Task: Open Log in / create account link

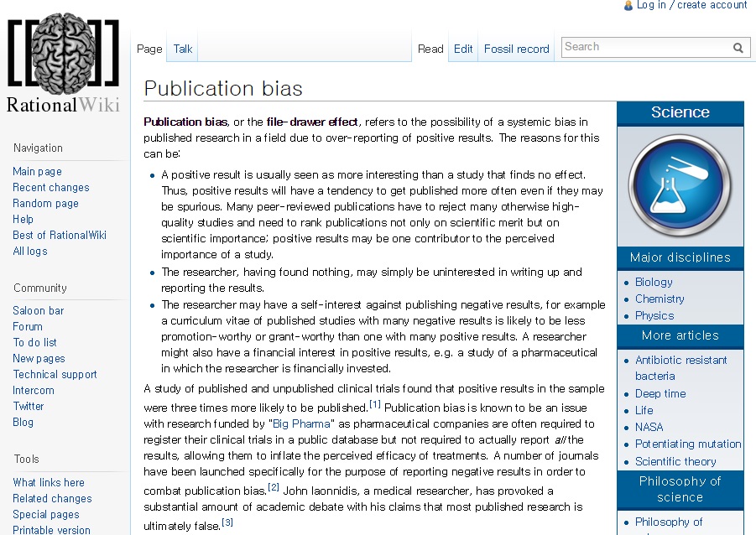Action: pyautogui.click(x=691, y=5)
